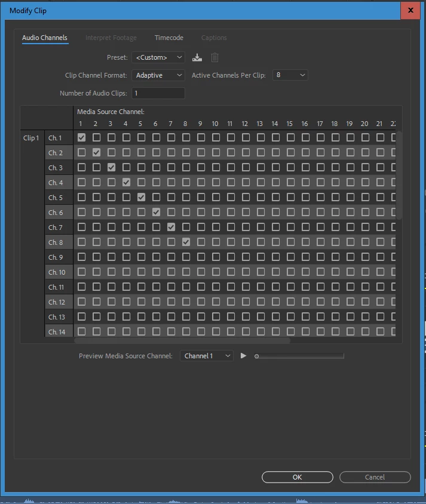The image size is (426, 504).
Task: Click the Media Source Channel heading
Action: [111, 112]
